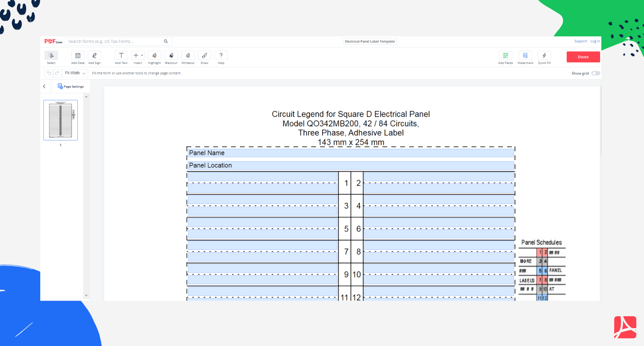Pick the Whiteout tool

[188, 56]
